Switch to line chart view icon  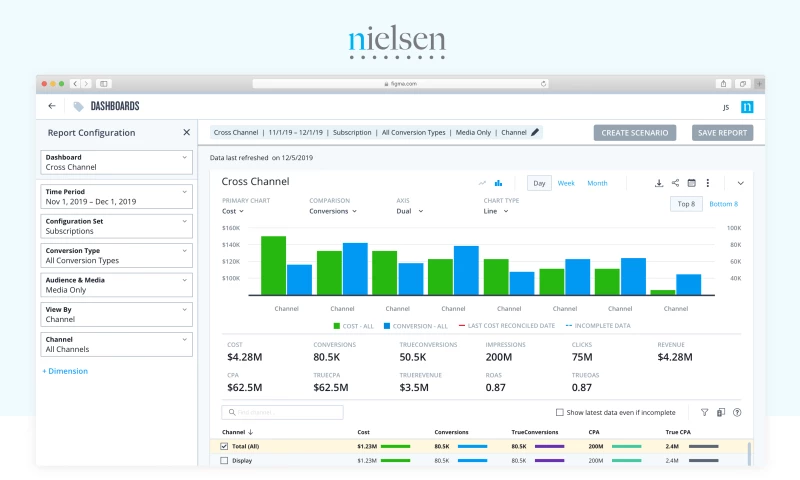[x=483, y=183]
